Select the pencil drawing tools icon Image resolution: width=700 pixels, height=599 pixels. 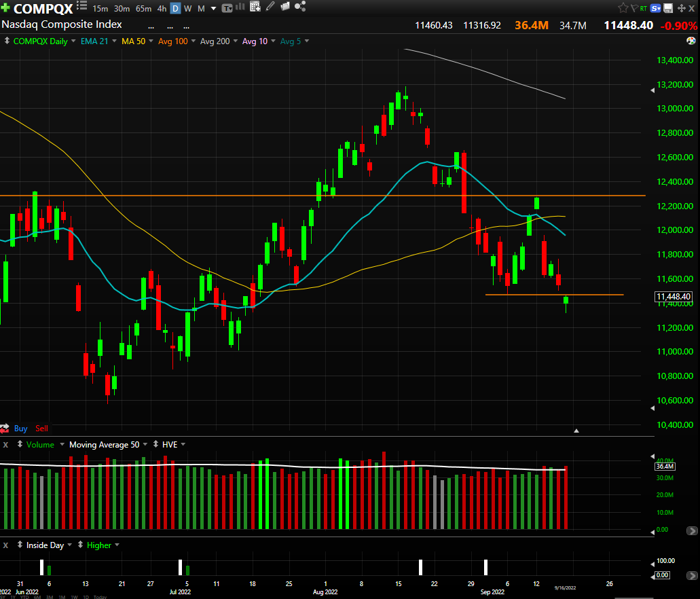pos(270,6)
